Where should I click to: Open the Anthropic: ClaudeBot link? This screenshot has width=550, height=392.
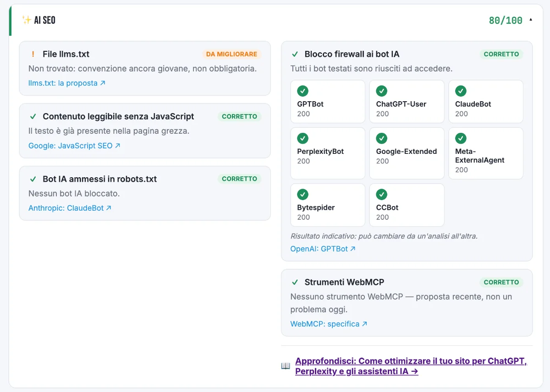(x=70, y=208)
